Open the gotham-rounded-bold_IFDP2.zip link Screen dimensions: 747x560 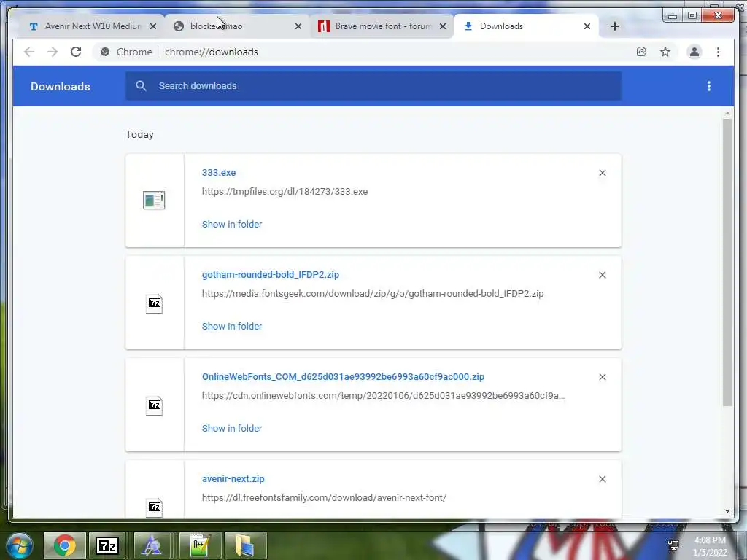(271, 275)
